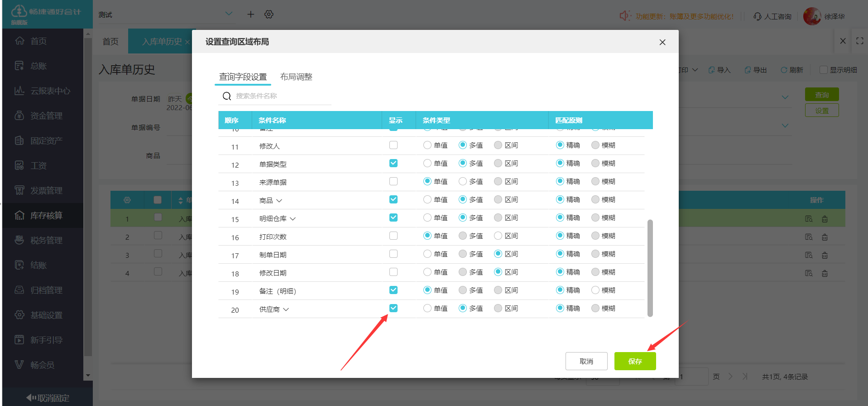Click fullscreen icon at top right
Image resolution: width=868 pixels, height=406 pixels.
(x=859, y=41)
